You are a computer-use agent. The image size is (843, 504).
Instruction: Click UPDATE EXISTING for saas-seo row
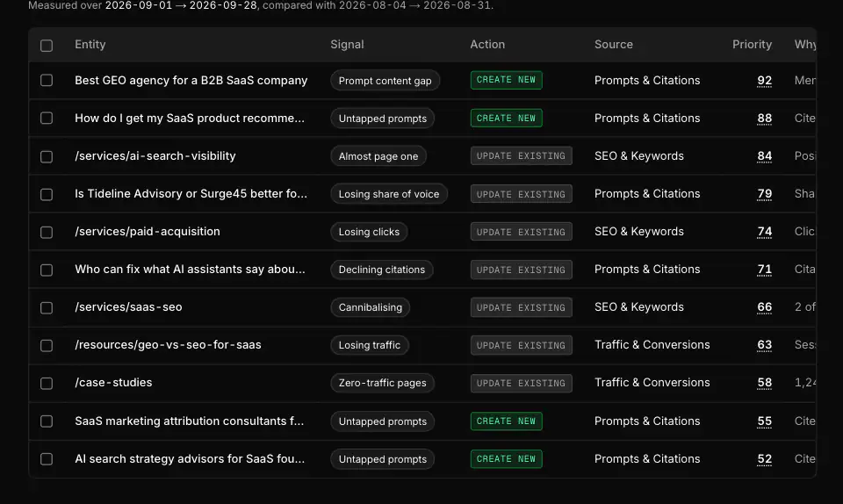pos(521,307)
